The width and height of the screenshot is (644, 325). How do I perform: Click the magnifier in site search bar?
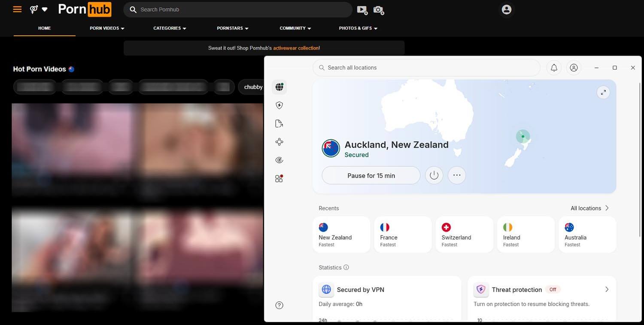[133, 9]
